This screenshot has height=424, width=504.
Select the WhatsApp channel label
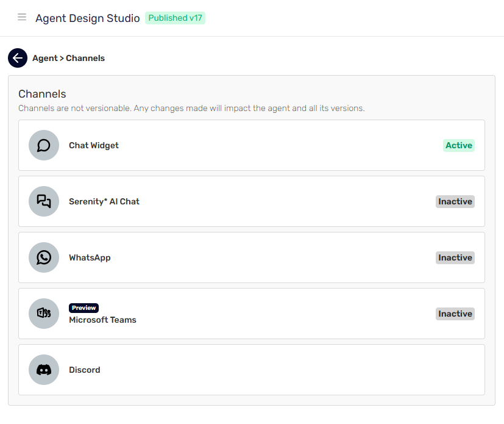point(90,257)
